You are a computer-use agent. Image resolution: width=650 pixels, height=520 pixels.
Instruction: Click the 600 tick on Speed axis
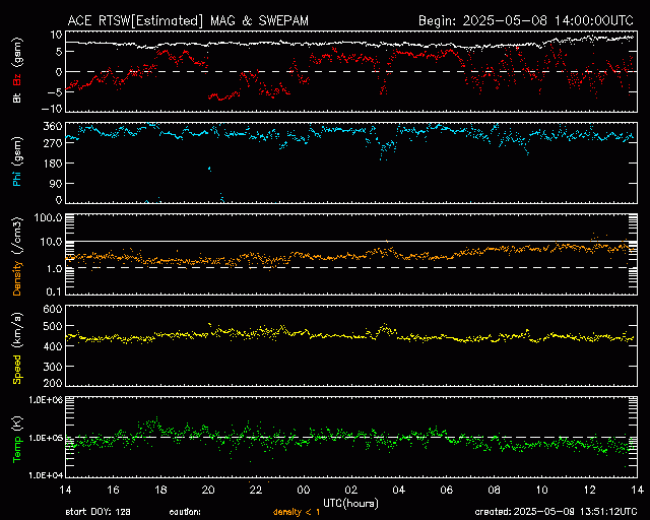coord(53,309)
